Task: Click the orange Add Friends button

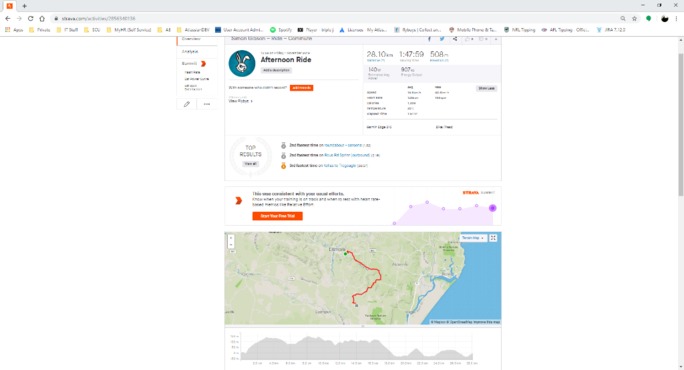Action: [301, 88]
